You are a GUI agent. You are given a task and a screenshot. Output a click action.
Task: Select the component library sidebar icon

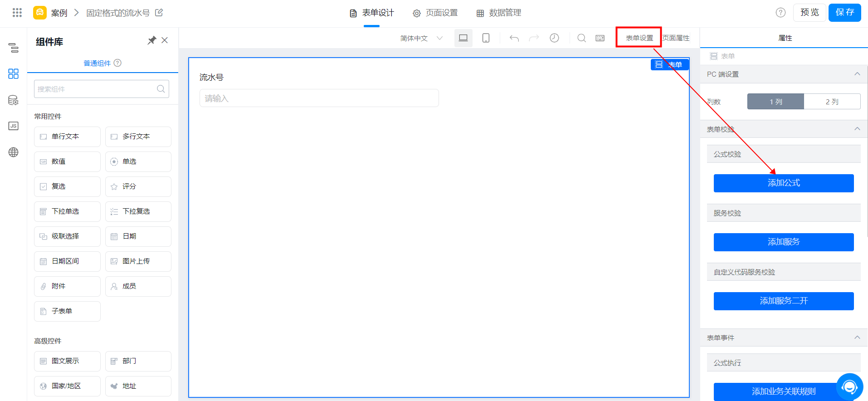(14, 74)
